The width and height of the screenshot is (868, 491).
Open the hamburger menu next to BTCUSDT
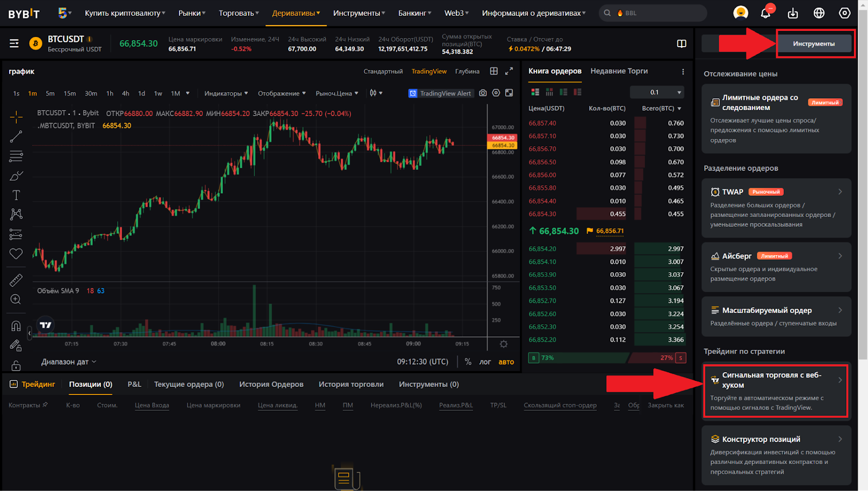coord(14,43)
